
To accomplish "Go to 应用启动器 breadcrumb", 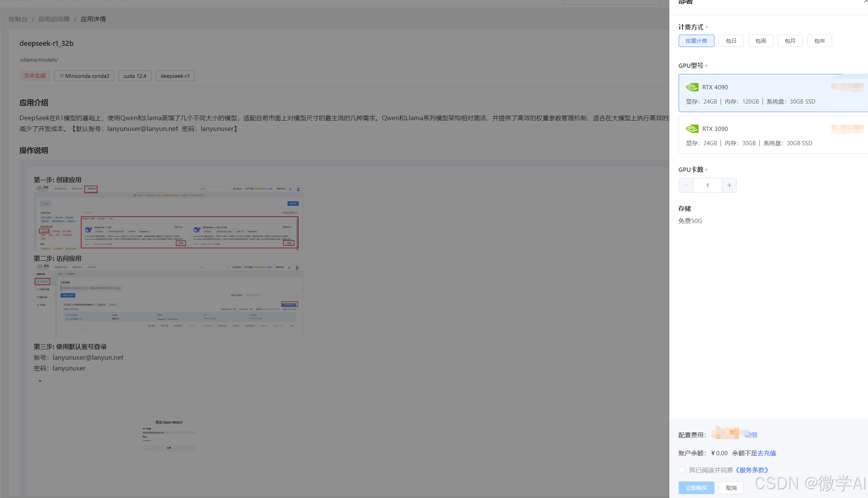I will point(54,19).
